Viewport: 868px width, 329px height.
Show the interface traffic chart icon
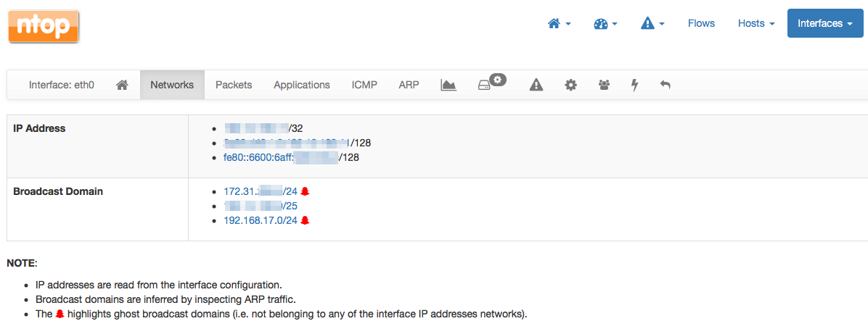pyautogui.click(x=449, y=86)
